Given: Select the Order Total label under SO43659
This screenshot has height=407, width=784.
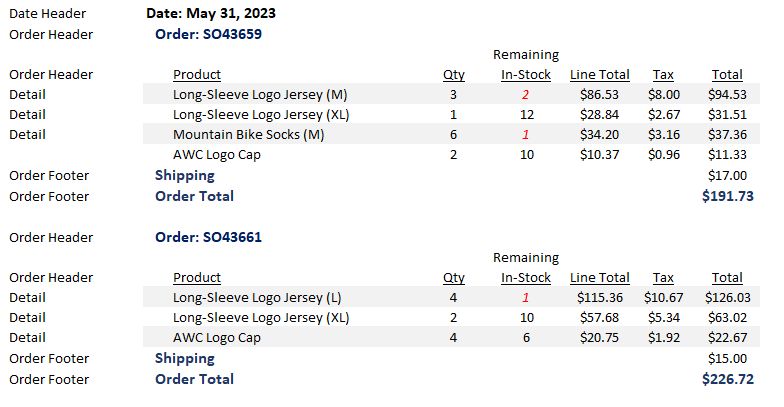Looking at the screenshot, I should [194, 196].
